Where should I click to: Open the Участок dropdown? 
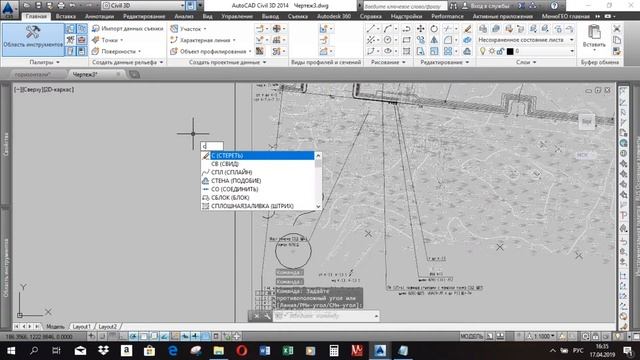point(188,29)
